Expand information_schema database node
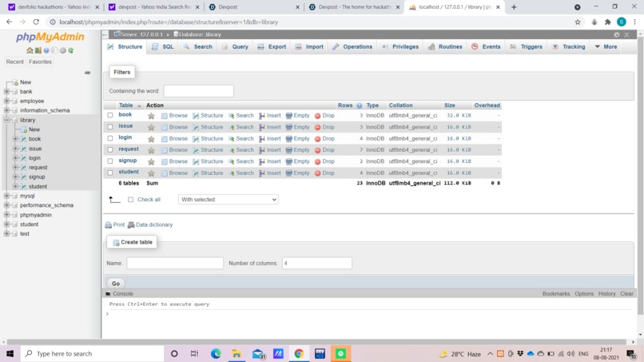The width and height of the screenshot is (644, 362). [6, 110]
